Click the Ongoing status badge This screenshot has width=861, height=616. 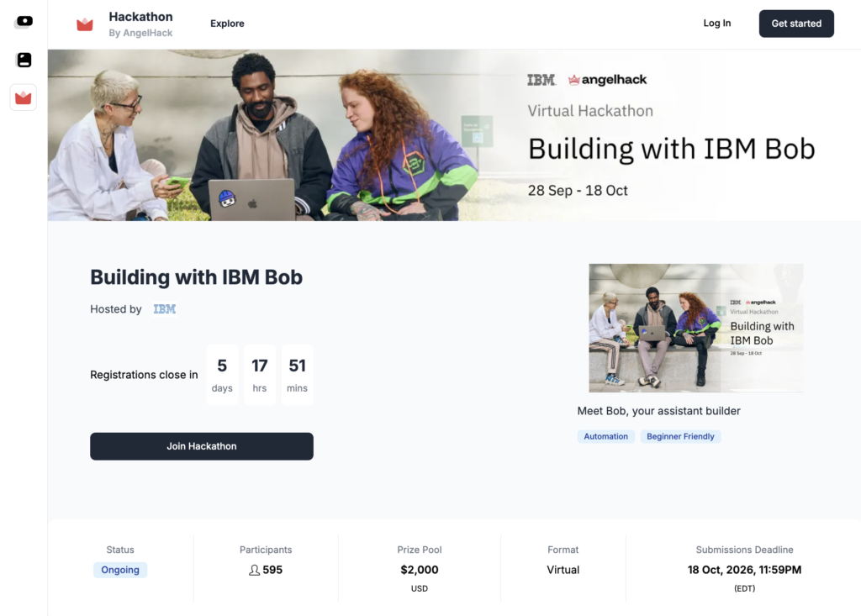click(x=120, y=570)
